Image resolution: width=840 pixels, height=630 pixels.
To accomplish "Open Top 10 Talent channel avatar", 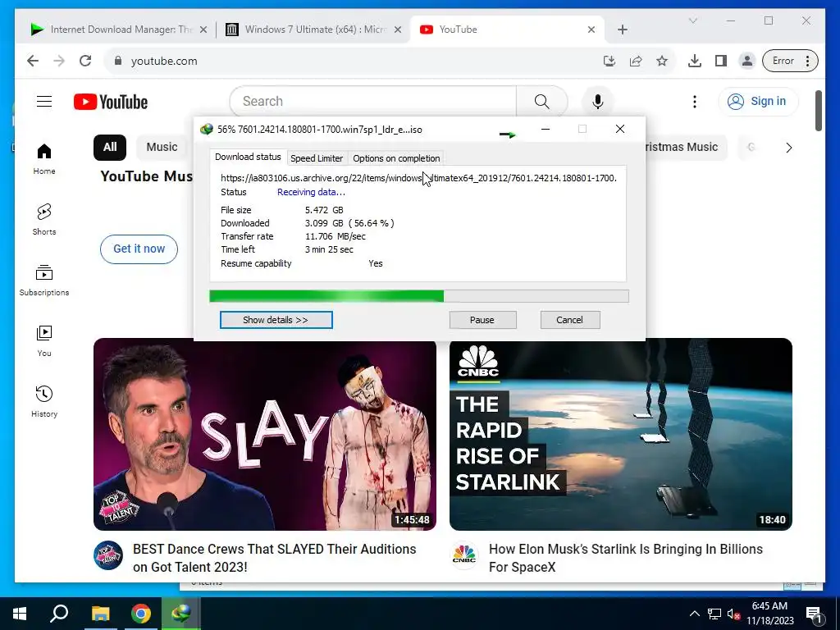I will [108, 555].
